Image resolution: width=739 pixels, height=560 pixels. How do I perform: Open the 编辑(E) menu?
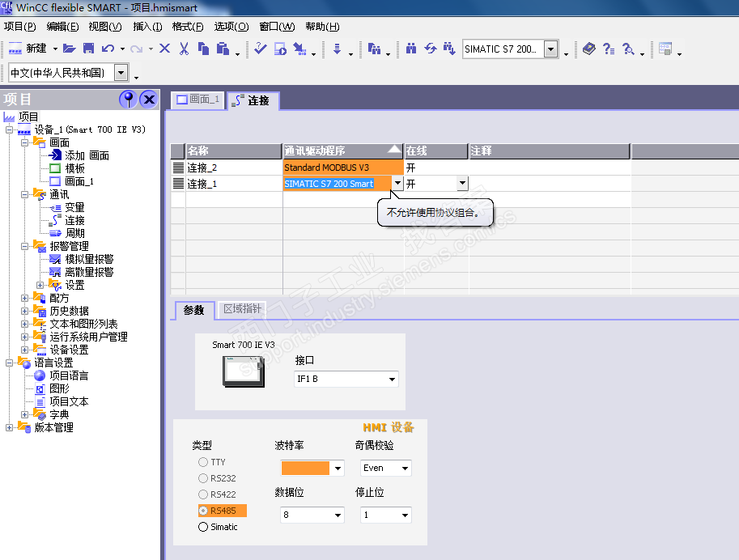coord(62,27)
